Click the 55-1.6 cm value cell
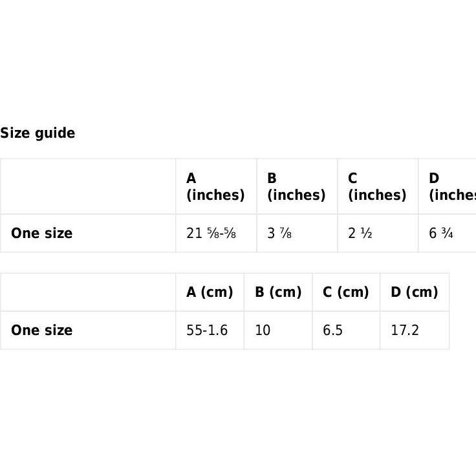 [210, 330]
